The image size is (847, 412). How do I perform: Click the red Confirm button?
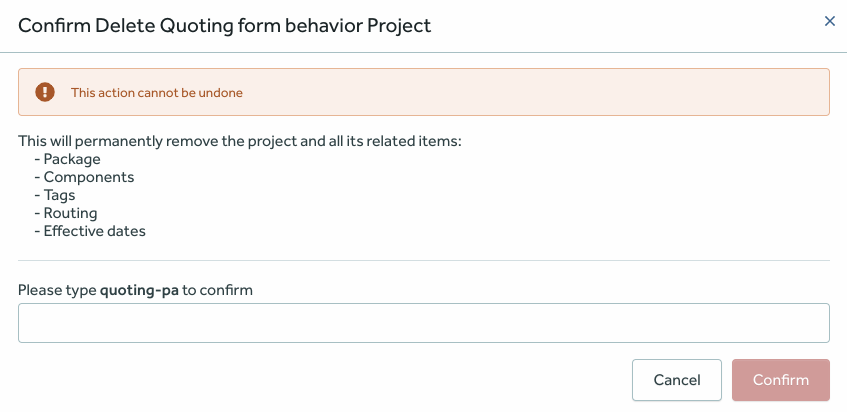point(780,380)
